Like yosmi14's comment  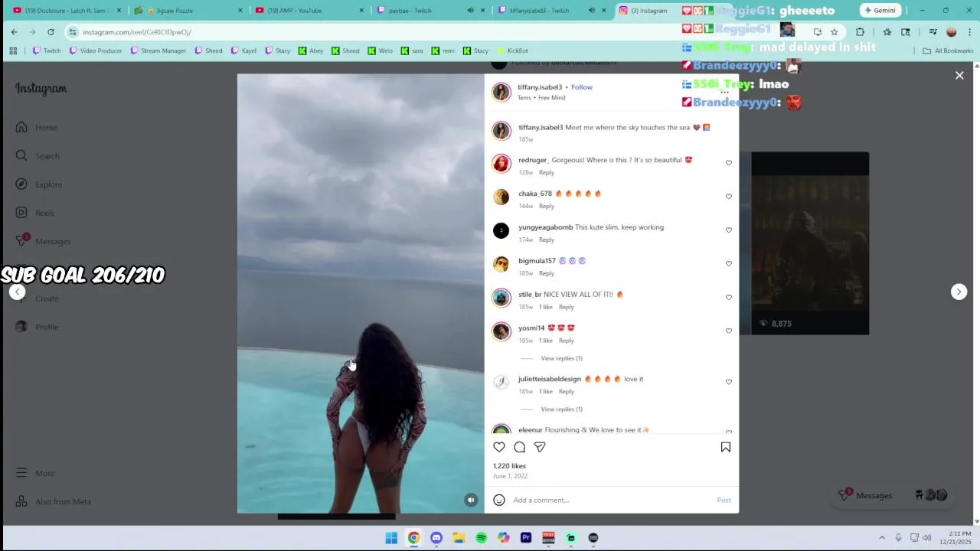[x=729, y=331]
